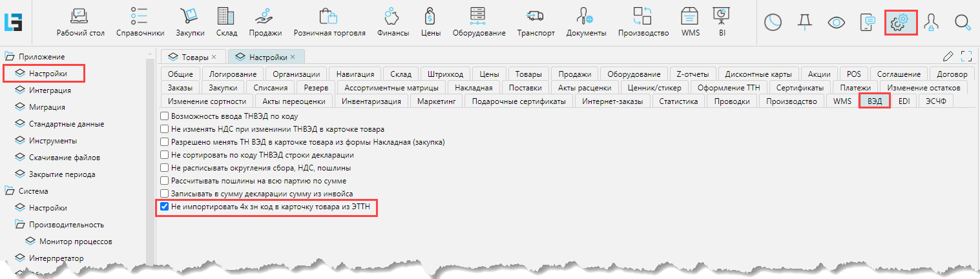This screenshot has width=980, height=279.
Task: Click the fullscreen expand icon
Action: tap(966, 56)
